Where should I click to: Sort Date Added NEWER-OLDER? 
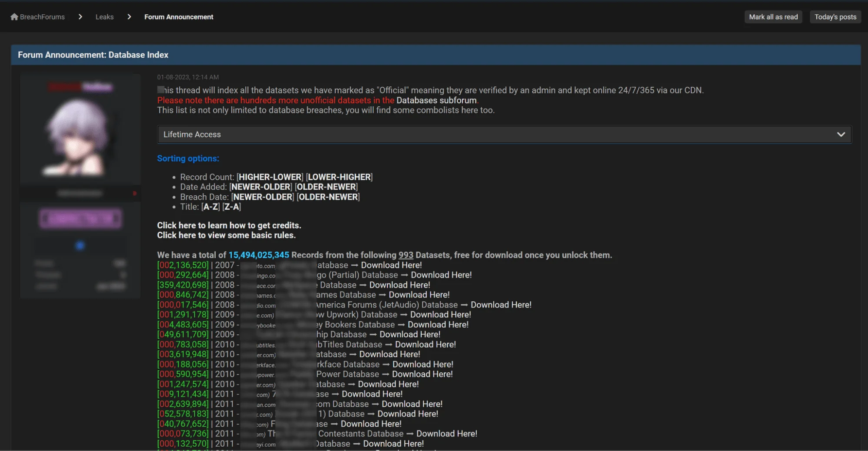261,187
